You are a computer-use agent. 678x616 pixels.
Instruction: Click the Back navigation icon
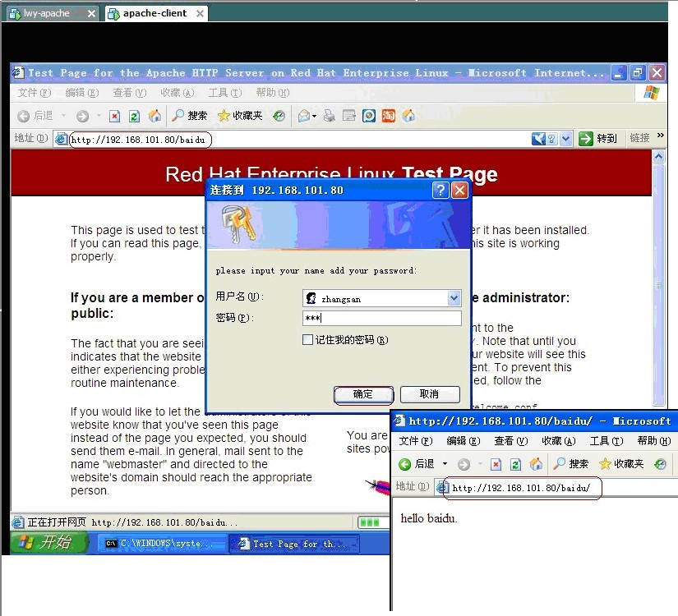(x=22, y=116)
